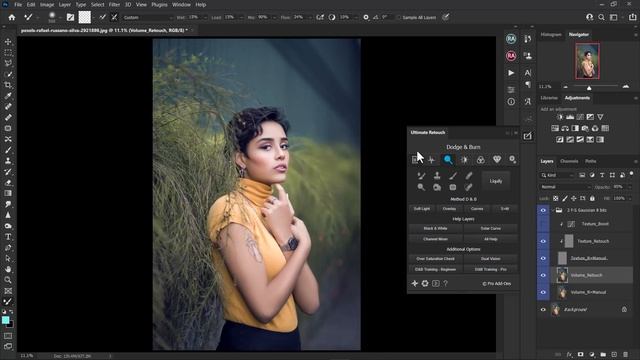Image resolution: width=640 pixels, height=360 pixels.
Task: Open the question-mark help icon in Ultimate Retouch
Action: (446, 283)
